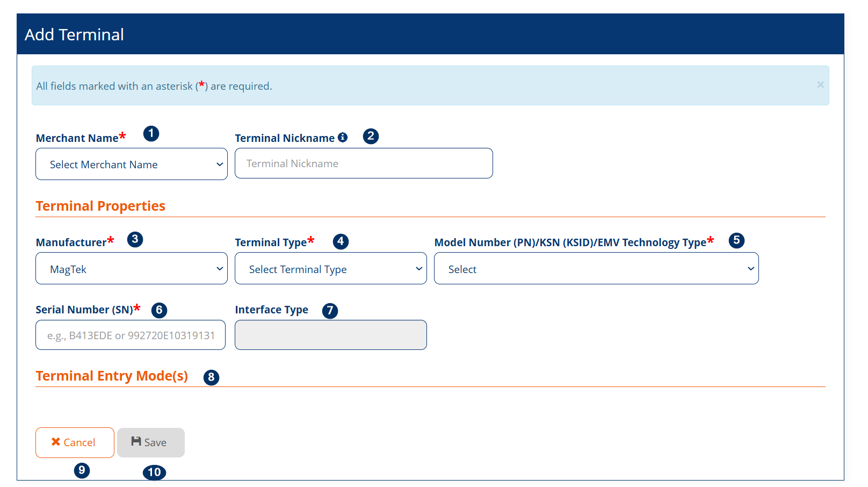868x487 pixels.
Task: Click callout badge 10 below Save
Action: click(x=154, y=472)
